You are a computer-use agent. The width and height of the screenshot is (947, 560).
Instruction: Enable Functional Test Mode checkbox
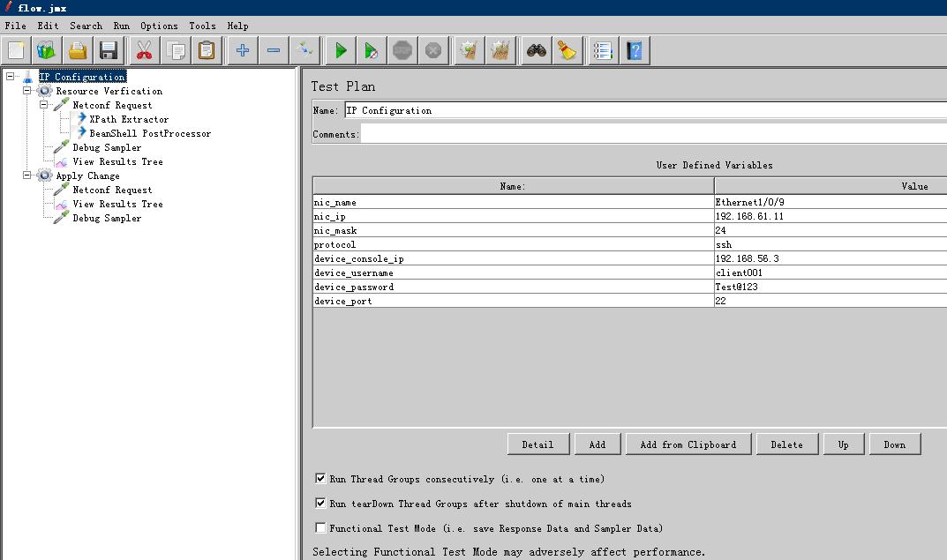click(320, 528)
